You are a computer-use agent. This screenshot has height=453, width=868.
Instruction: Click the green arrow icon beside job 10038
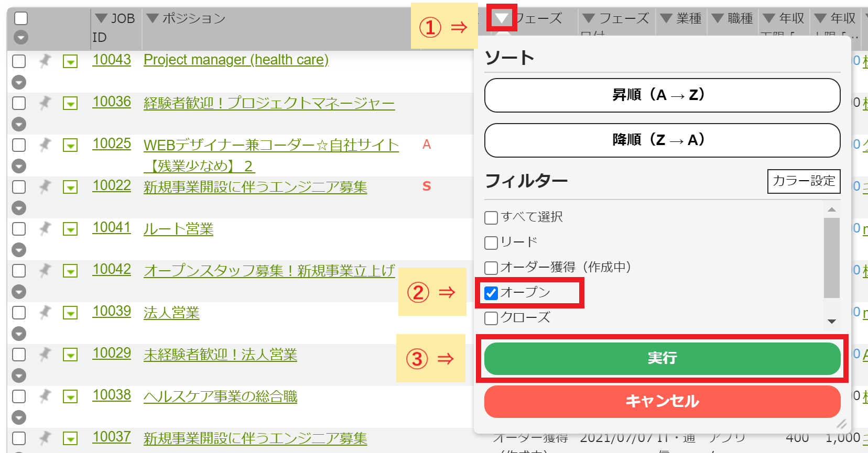[x=70, y=397]
